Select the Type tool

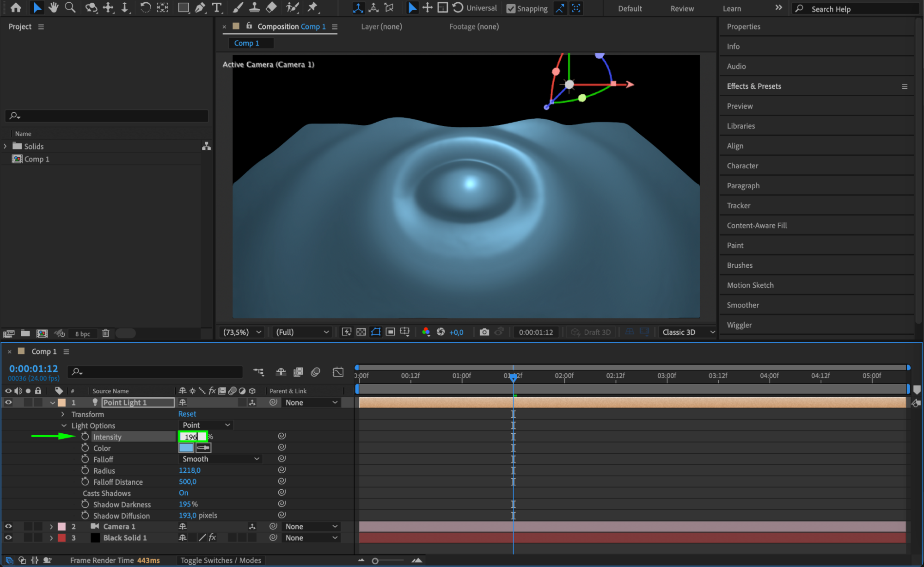[x=216, y=7]
